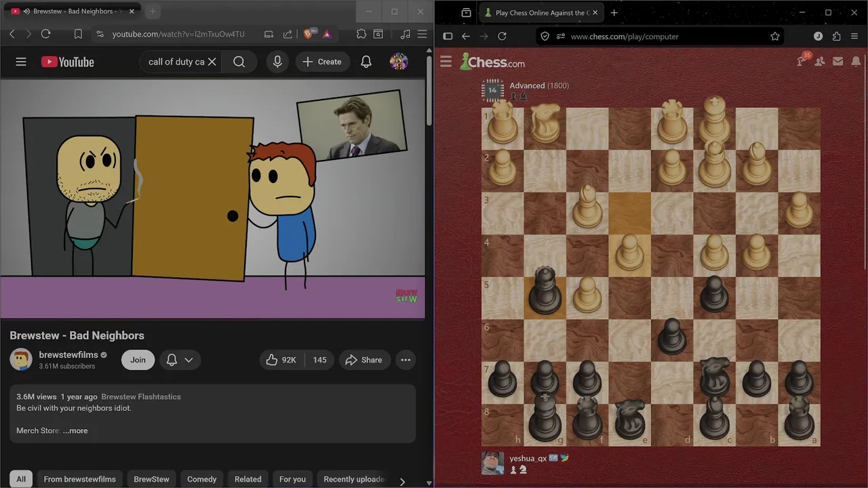Image resolution: width=868 pixels, height=488 pixels.
Task: Expand the video description with ...more
Action: point(75,430)
